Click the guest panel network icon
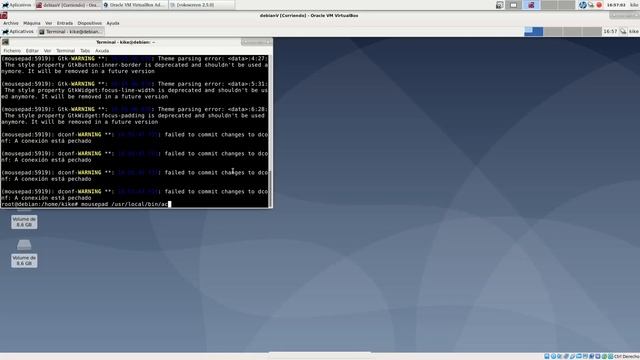This screenshot has width=640, height=360. coord(623,31)
